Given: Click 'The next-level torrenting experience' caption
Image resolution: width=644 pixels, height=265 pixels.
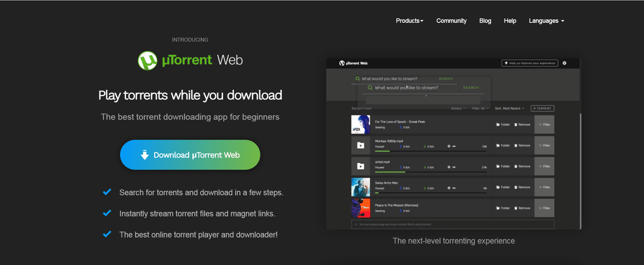Looking at the screenshot, I should click(453, 241).
